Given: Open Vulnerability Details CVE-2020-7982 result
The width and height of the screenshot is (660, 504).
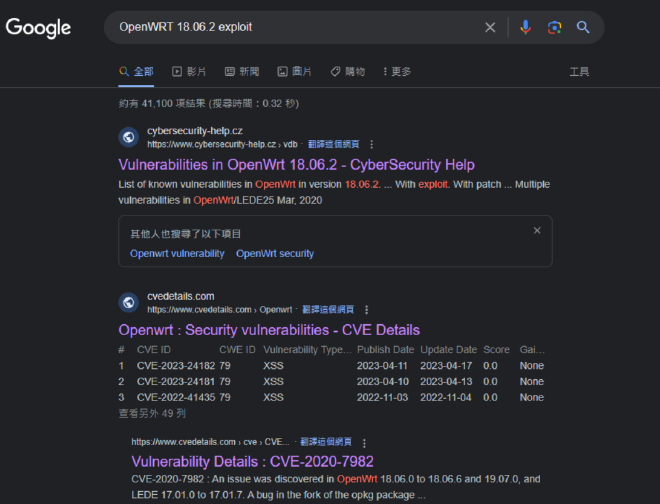Looking at the screenshot, I should coord(252,461).
